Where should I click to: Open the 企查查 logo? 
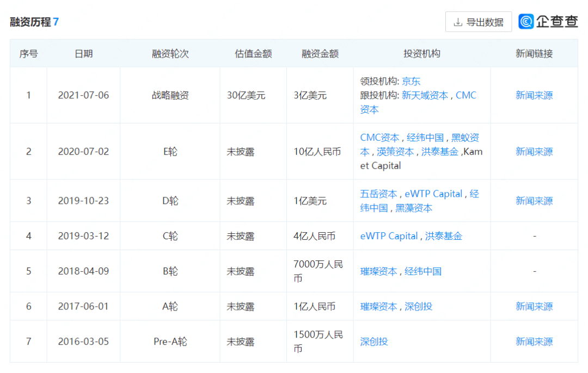548,21
